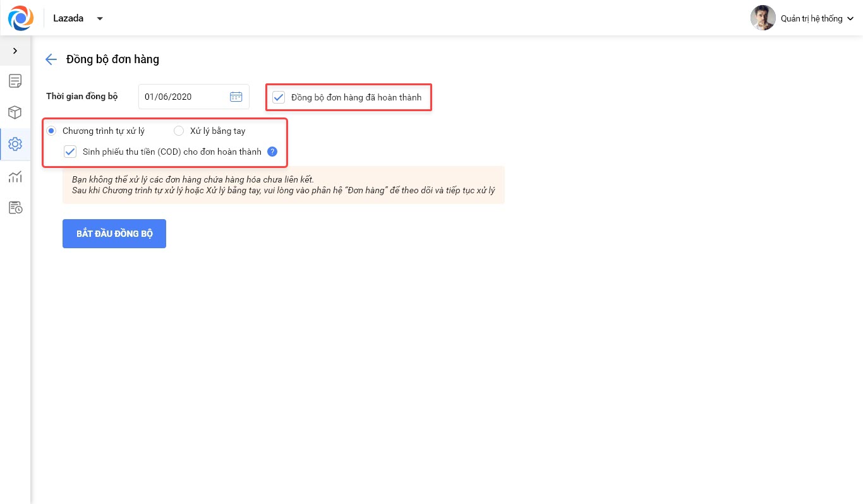Click the user avatar photo
This screenshot has width=863, height=504.
763,18
